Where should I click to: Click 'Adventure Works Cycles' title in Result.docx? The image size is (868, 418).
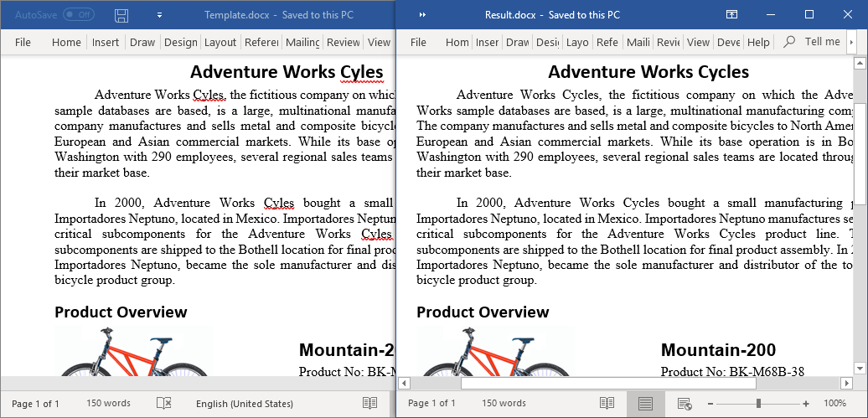coord(648,72)
